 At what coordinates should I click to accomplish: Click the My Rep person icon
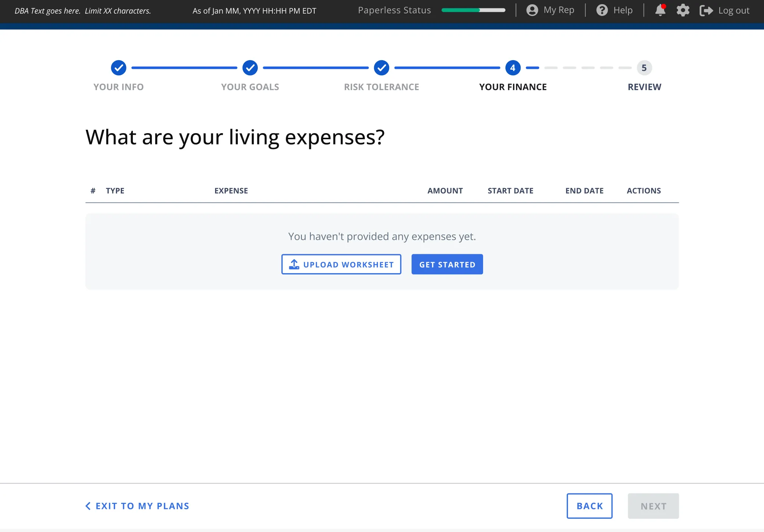click(x=532, y=10)
